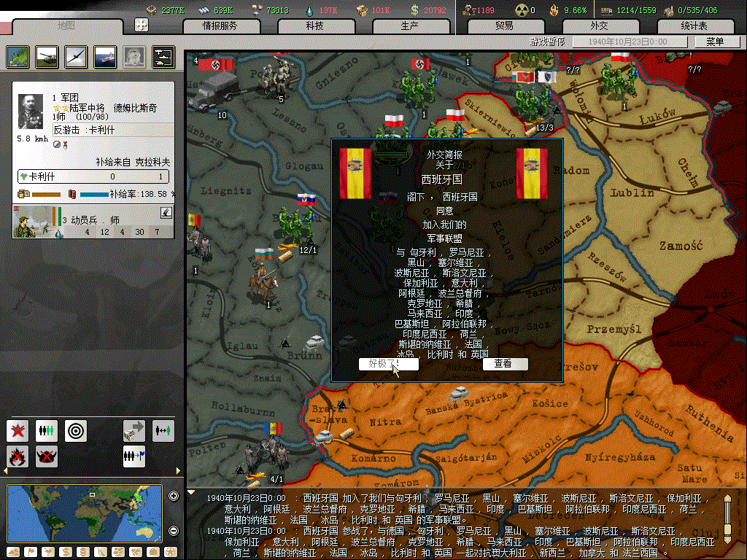
Task: Click the soldiers to blue flag icon
Action: coord(134,456)
